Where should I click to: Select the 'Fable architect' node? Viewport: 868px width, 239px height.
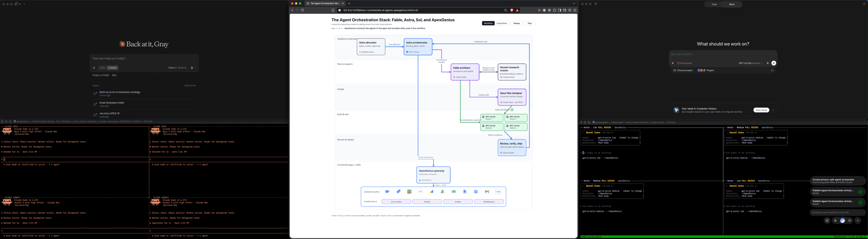click(465, 72)
